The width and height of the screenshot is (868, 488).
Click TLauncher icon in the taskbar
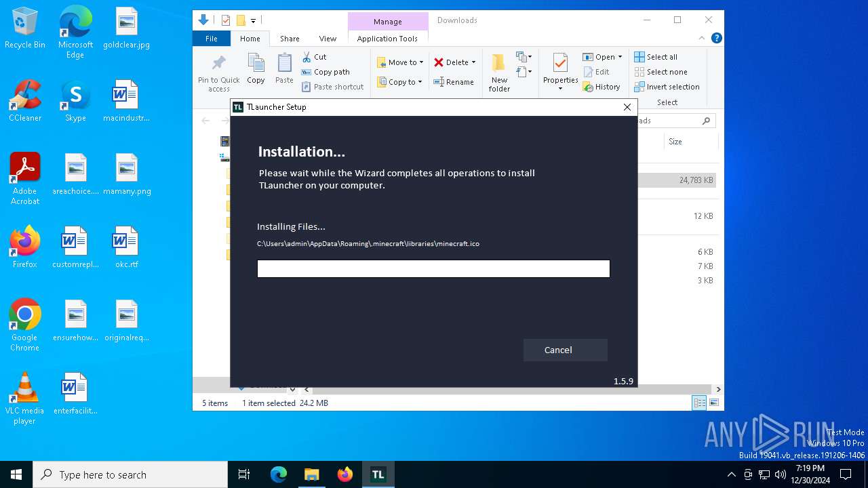(378, 474)
